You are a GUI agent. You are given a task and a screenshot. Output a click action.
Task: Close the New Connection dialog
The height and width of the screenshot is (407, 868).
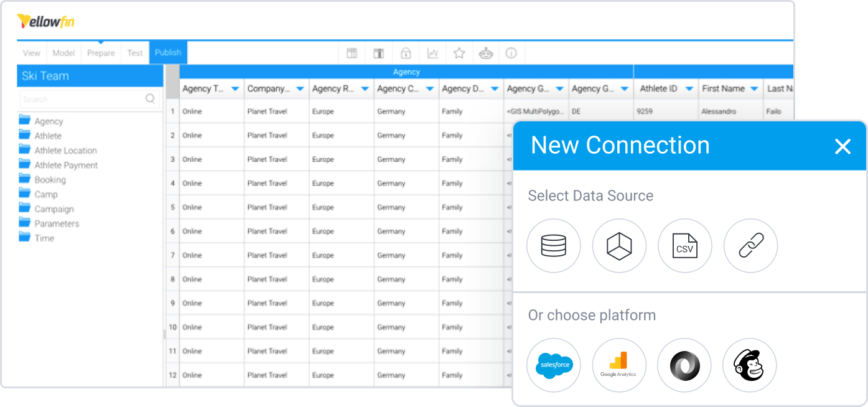842,146
